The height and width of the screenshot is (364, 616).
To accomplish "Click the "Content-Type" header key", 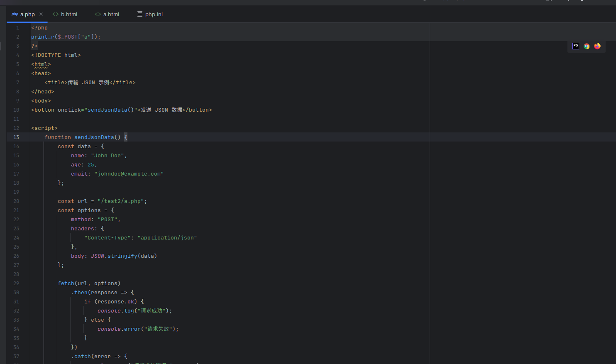I will (108, 238).
